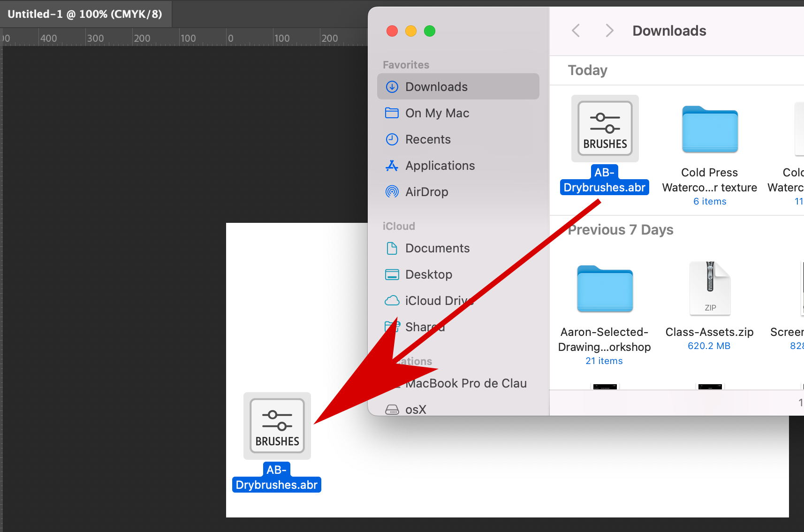
Task: Open AirDrop in Finder sidebar
Action: click(458, 192)
